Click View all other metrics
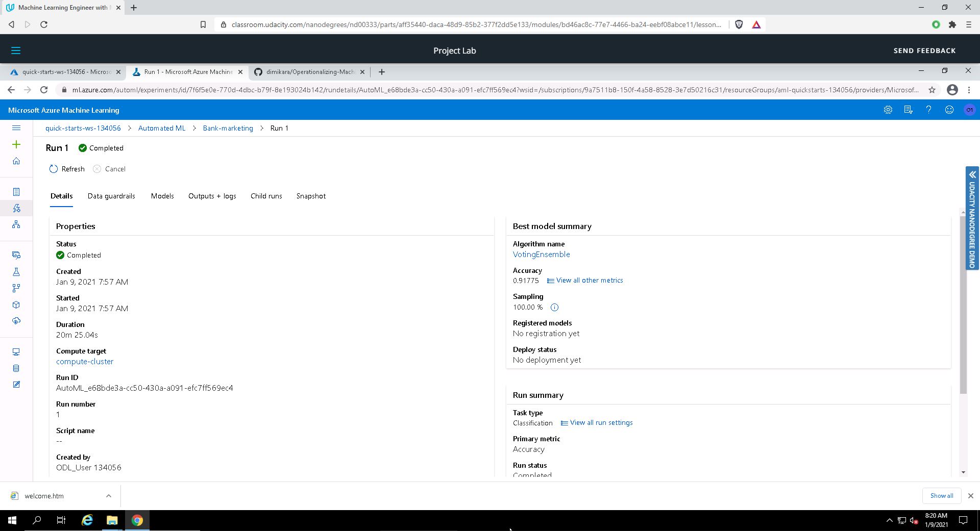980x531 pixels. [585, 281]
